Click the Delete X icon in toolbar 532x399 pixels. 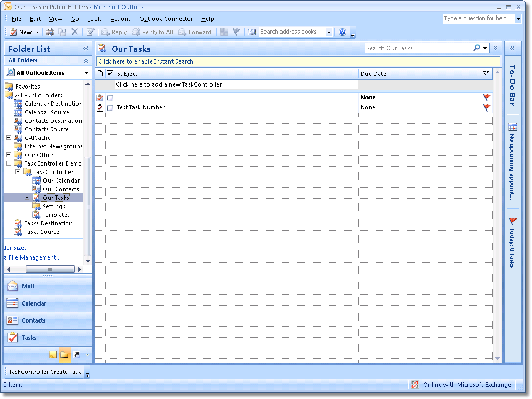coord(75,32)
